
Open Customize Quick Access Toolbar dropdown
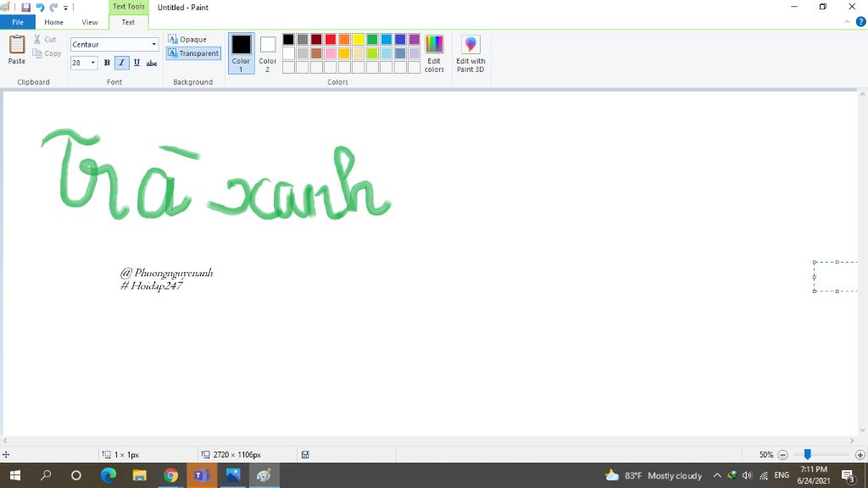[65, 8]
